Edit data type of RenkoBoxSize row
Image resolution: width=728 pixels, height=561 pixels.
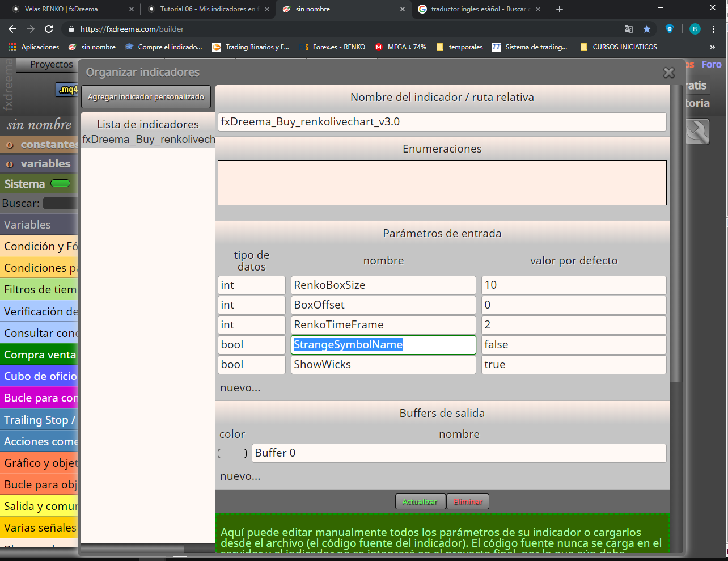(252, 285)
